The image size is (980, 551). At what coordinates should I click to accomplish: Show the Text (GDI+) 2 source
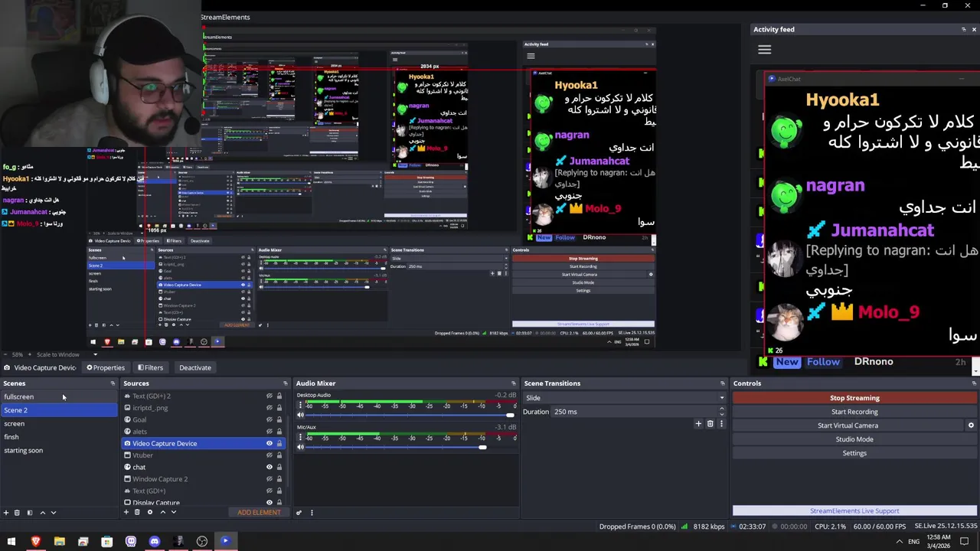tap(269, 396)
